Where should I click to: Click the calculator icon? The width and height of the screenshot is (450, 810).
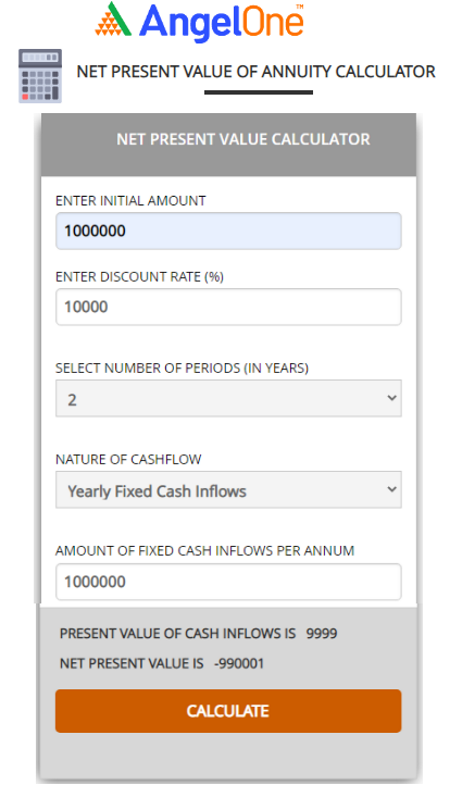point(40,76)
